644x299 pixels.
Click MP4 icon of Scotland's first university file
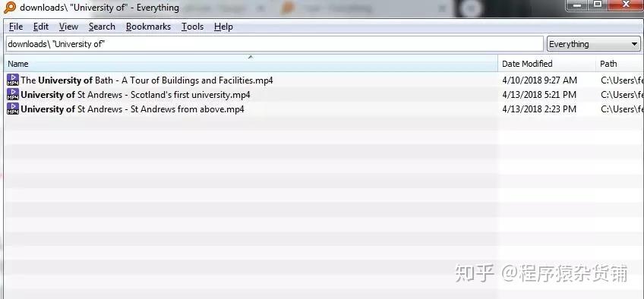click(13, 94)
